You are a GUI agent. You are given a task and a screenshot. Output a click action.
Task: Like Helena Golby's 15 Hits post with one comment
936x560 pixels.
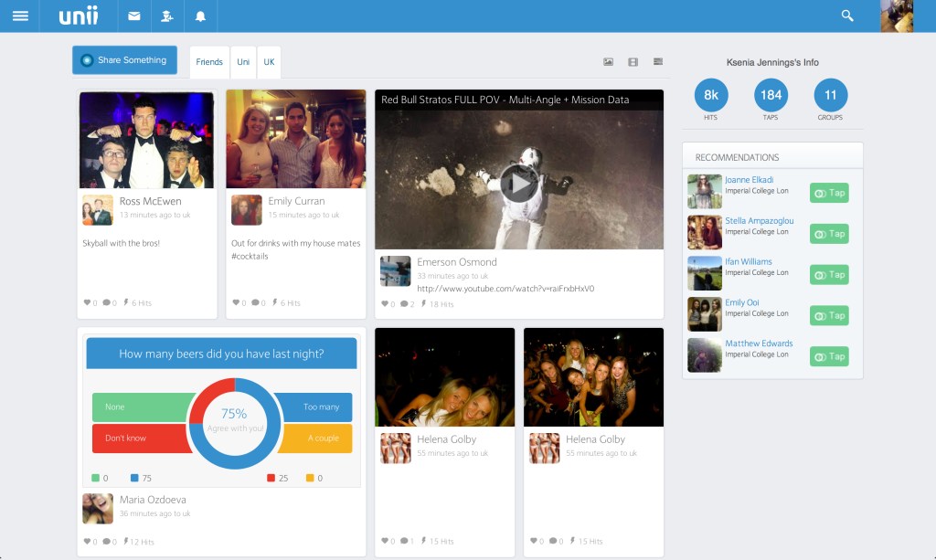(385, 541)
